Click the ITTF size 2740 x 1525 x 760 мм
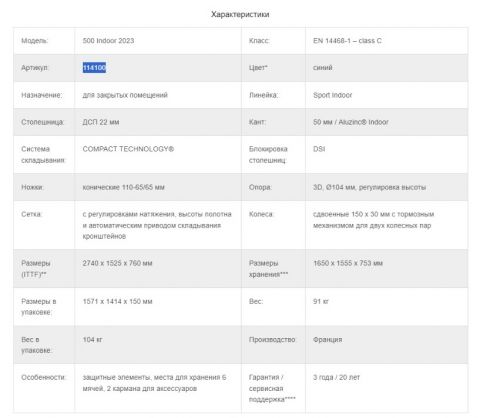The image size is (480, 418). click(x=117, y=263)
